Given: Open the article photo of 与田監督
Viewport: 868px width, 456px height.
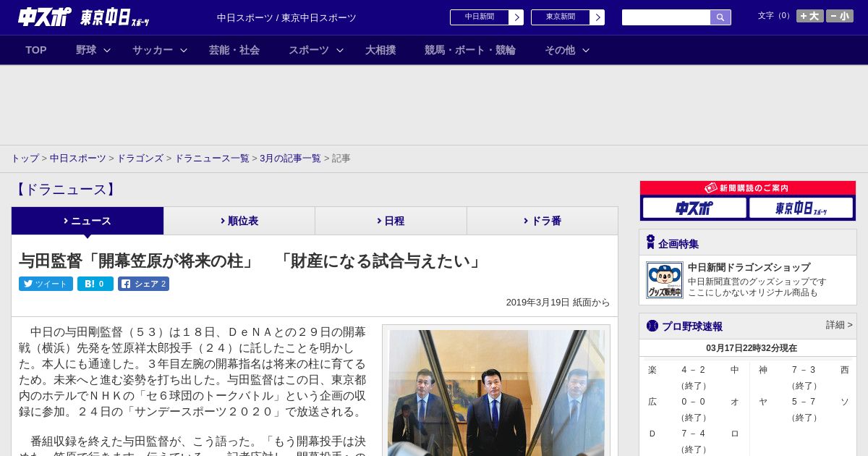Looking at the screenshot, I should pos(496,393).
